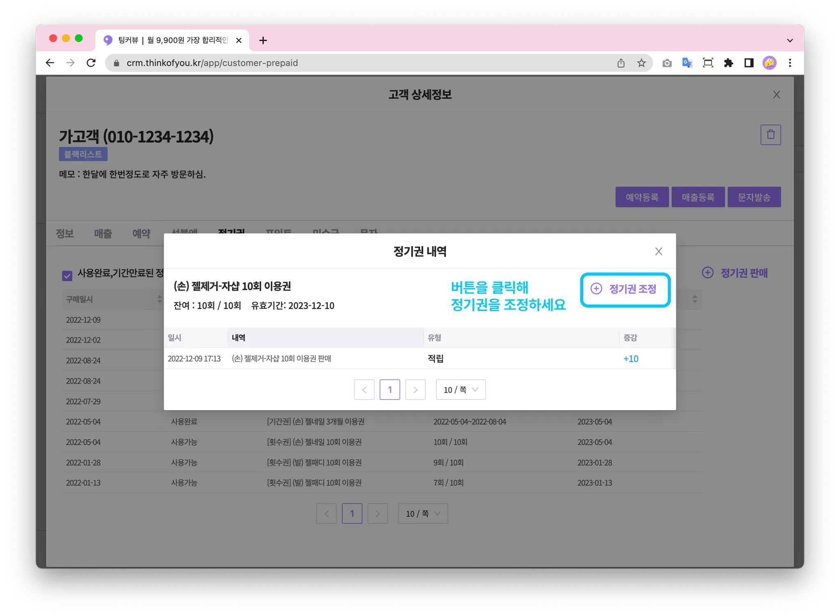The image size is (840, 616).
Task: Uncheck the 사용완료,기간만료된 checkbox
Action: coord(67,276)
